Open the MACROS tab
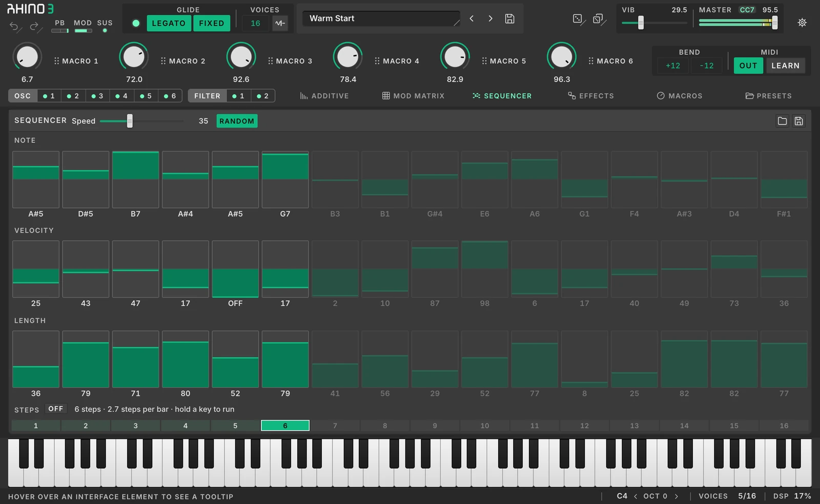Screen dimensions: 820x504 pos(680,96)
